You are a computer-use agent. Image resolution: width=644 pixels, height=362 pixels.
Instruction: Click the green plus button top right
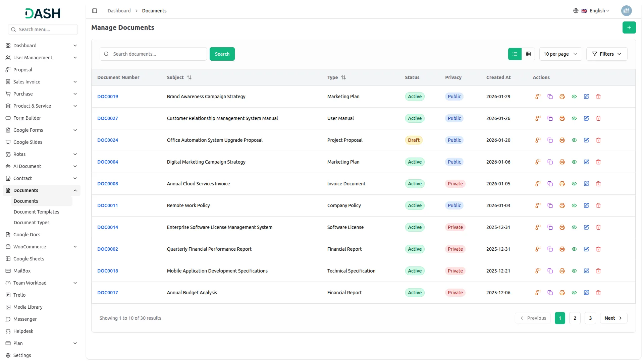[629, 27]
